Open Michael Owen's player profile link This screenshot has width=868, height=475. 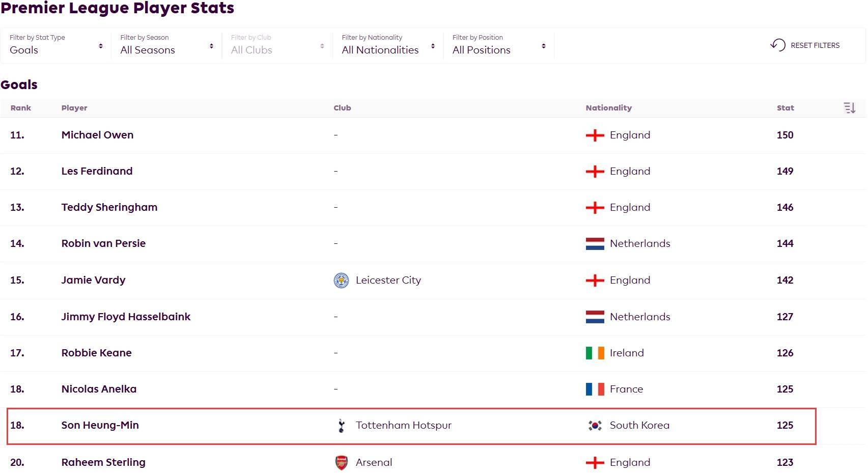click(x=97, y=135)
